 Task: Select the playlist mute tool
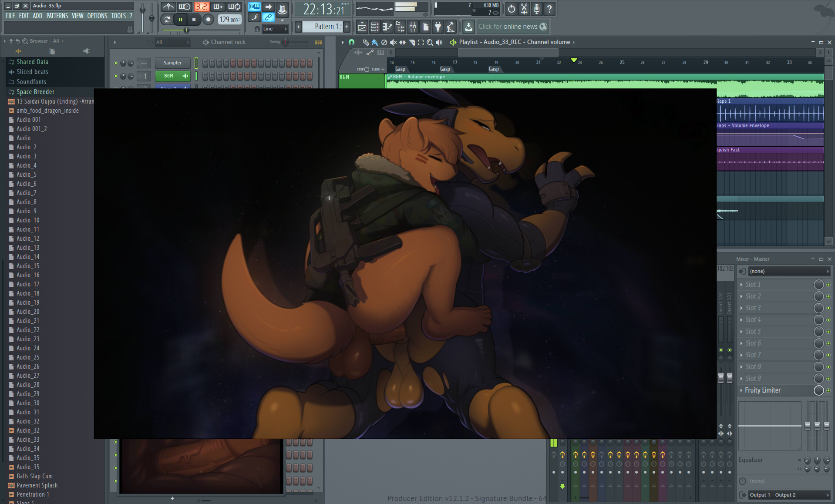click(393, 42)
